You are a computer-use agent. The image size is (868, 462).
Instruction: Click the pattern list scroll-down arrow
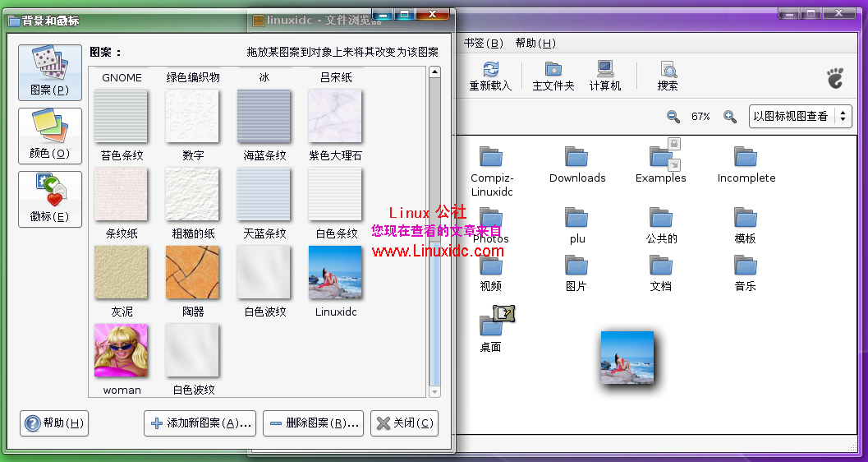point(434,391)
